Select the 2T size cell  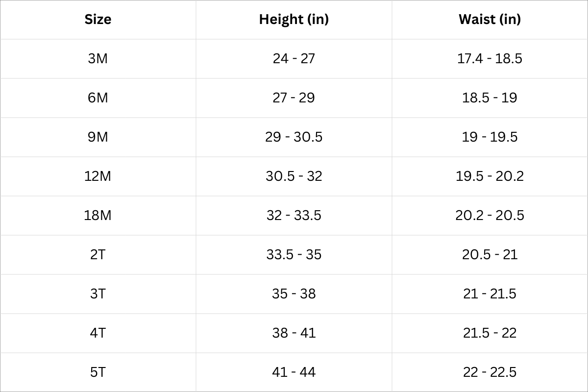[98, 255]
